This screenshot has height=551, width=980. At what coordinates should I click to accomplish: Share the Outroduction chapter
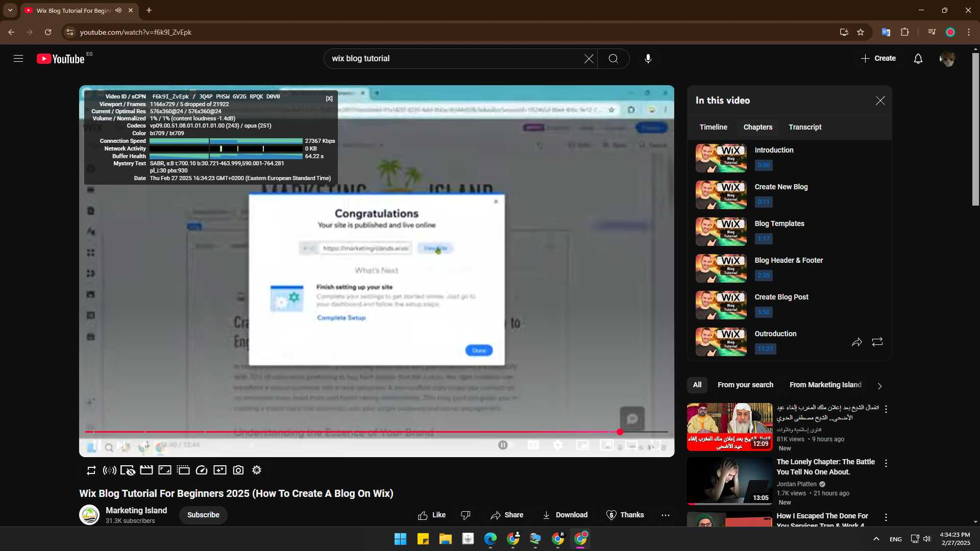pos(856,342)
